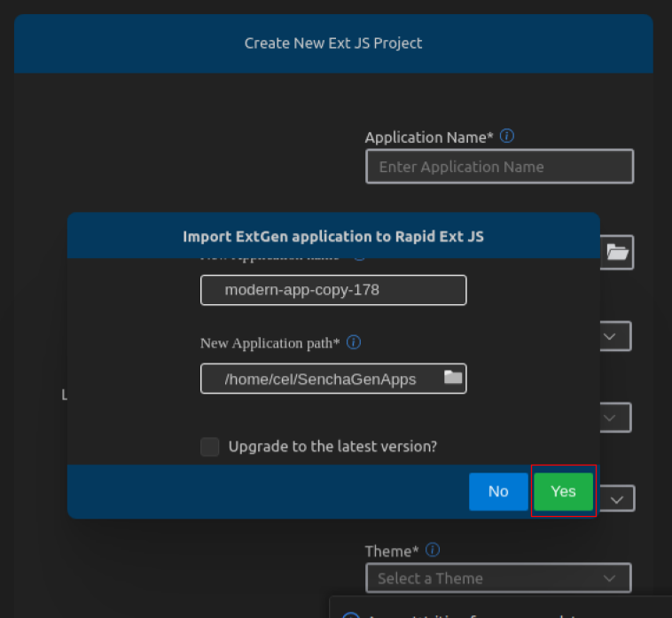Viewport: 672px width, 618px height.
Task: Click the /home/cel/SenchaGenApps path field
Action: (321, 379)
